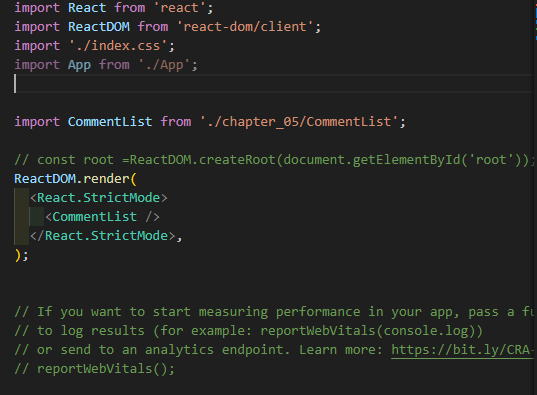Click './chapter_05/CommentList' path string
The height and width of the screenshot is (395, 537).
click(x=299, y=122)
